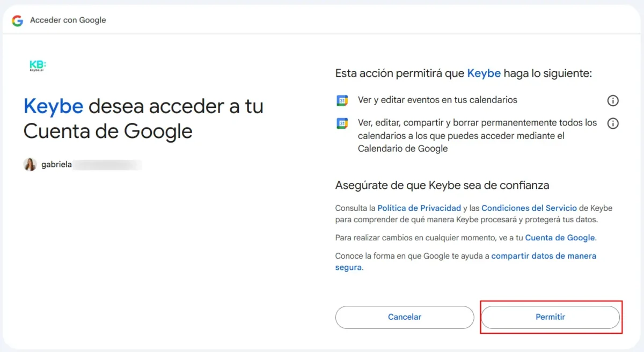Viewport: 644px width, 352px height.
Task: Click calendar icon beside 'Ver, editar, compartir y borrar'
Action: (342, 123)
